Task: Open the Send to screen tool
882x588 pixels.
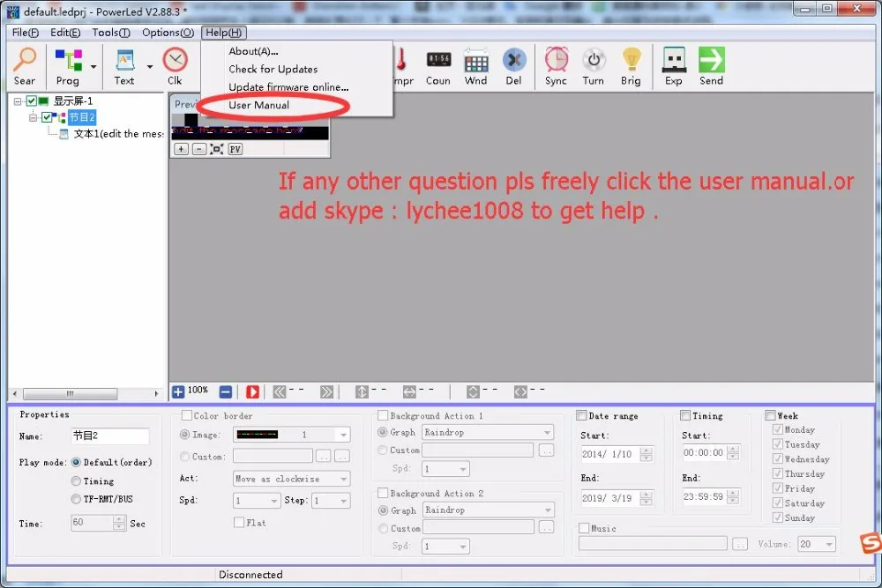Action: pyautogui.click(x=711, y=66)
